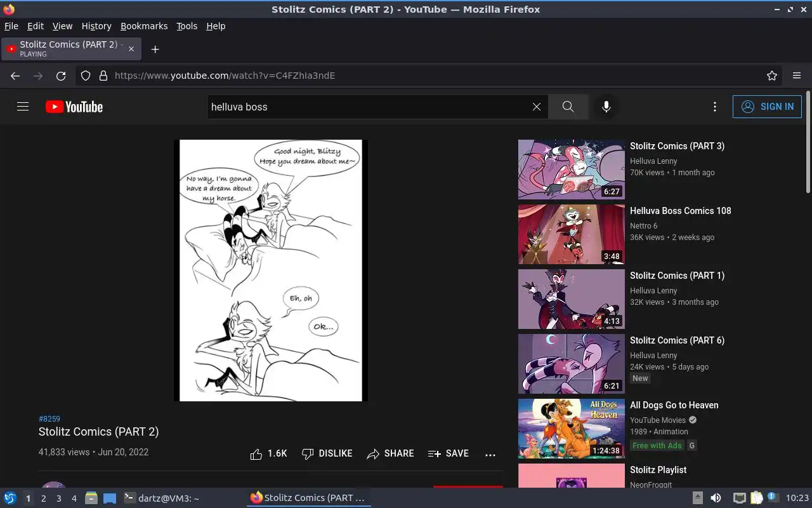
Task: Open the File menu
Action: [11, 26]
